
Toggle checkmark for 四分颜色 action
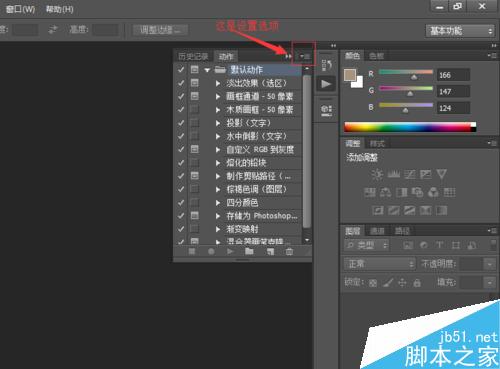pyautogui.click(x=181, y=203)
